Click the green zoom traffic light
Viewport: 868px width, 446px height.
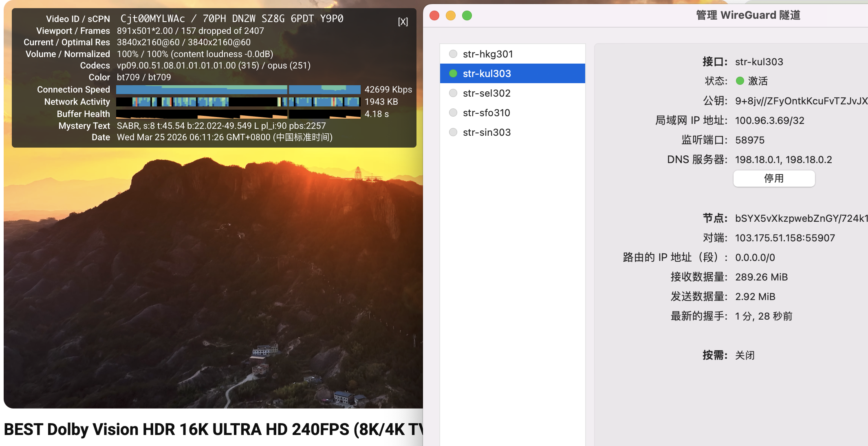coord(467,15)
